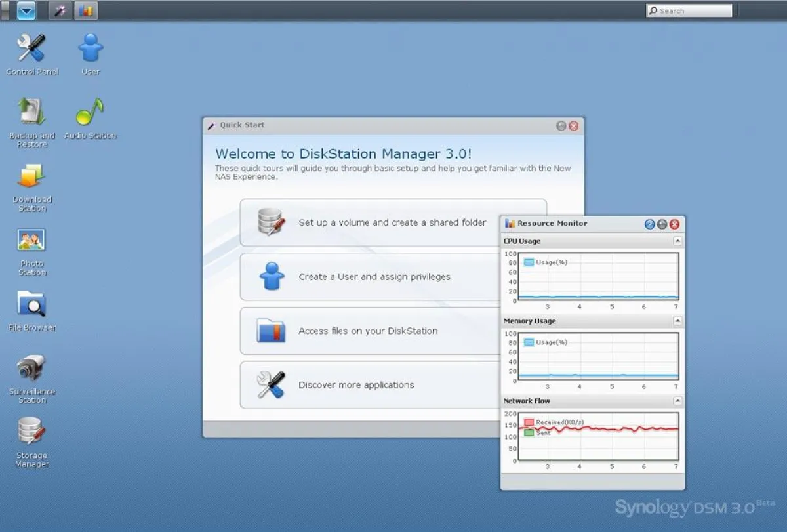Screen dimensions: 787x532
Task: Open Storage Manager from the desktop
Action: click(31, 433)
